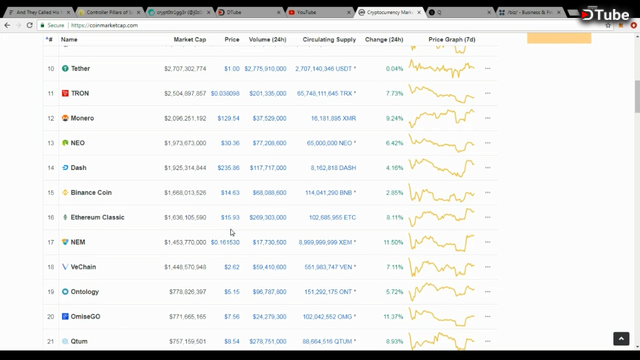Click the Dash coin logo icon
Viewport: 640px width, 360px height.
click(65, 168)
